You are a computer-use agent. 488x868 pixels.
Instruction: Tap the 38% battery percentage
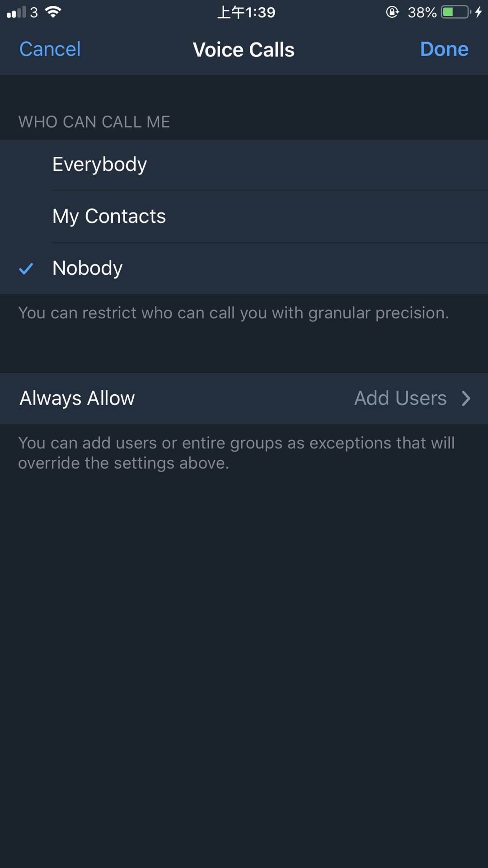[422, 12]
